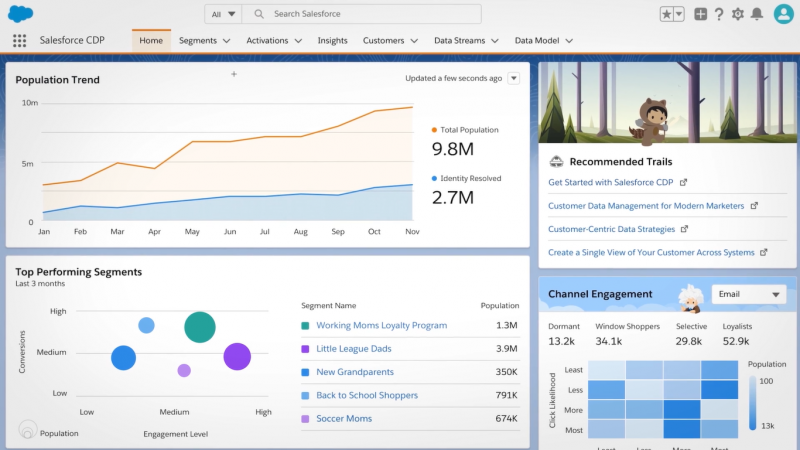The width and height of the screenshot is (800, 450).
Task: Select the large purple bubble in chart
Action: [x=237, y=356]
